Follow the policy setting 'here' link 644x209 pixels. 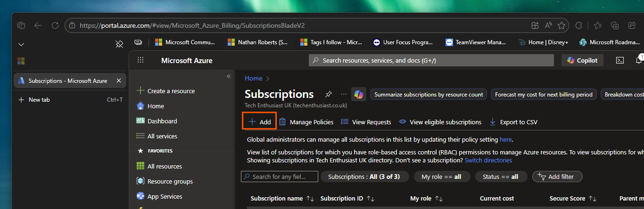(x=505, y=139)
